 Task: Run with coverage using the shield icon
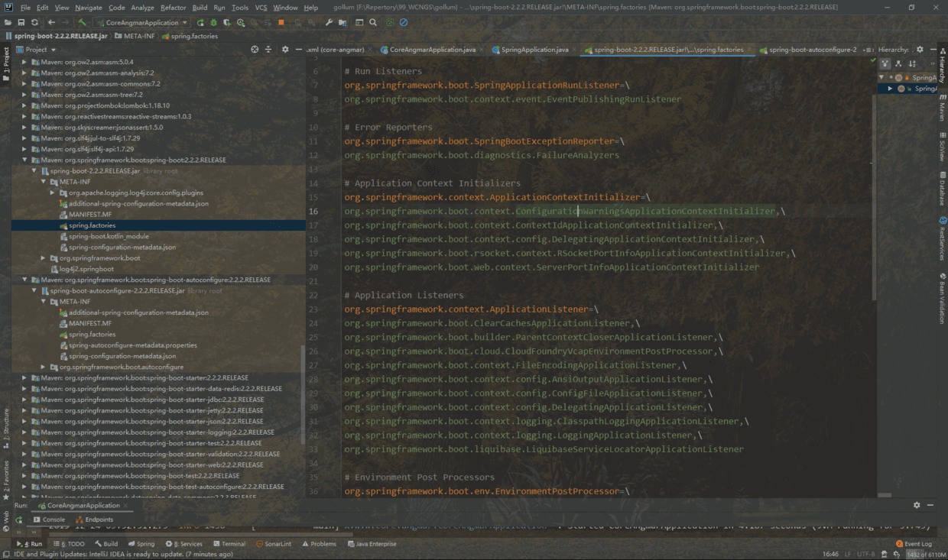tap(228, 22)
